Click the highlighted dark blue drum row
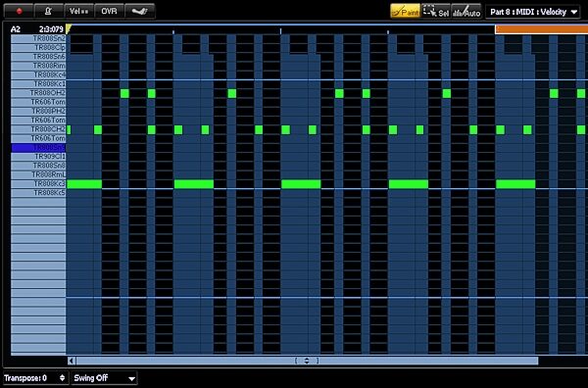This screenshot has height=388, width=588. [x=38, y=148]
